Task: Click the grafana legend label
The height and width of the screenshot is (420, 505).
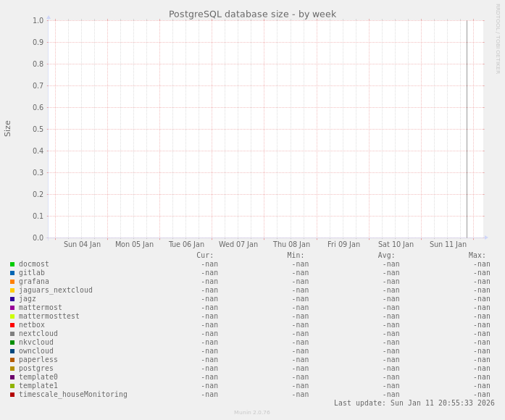Action: (34, 282)
